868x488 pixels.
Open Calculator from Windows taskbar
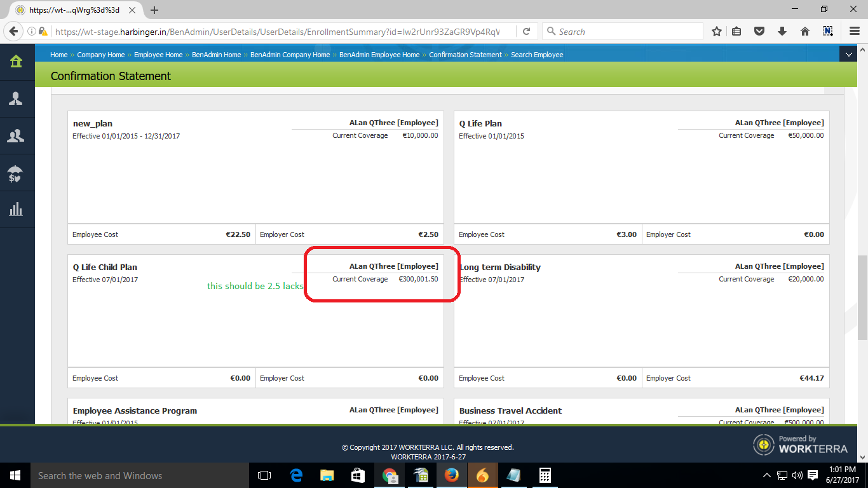click(545, 475)
